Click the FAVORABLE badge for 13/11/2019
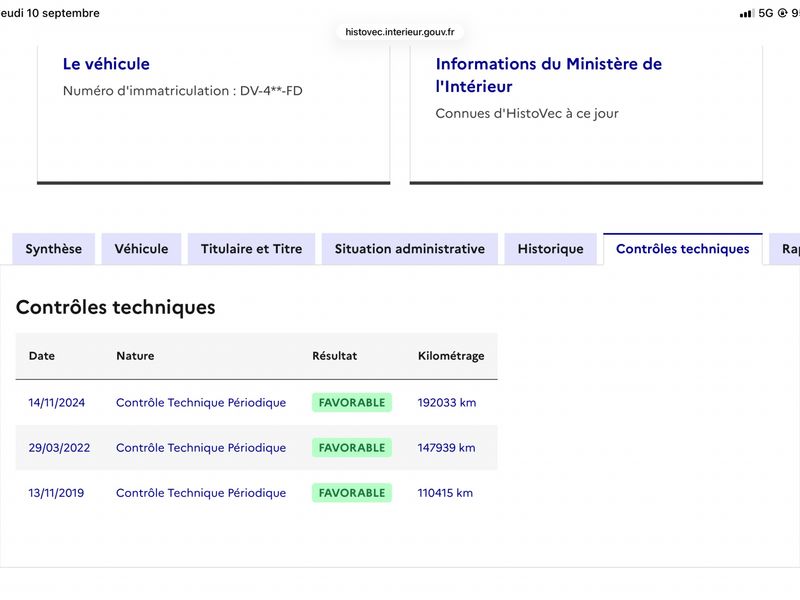This screenshot has width=800, height=600. (352, 493)
